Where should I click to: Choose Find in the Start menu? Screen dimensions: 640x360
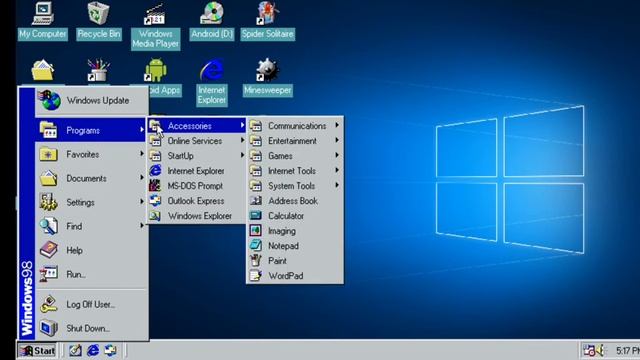pos(91,226)
